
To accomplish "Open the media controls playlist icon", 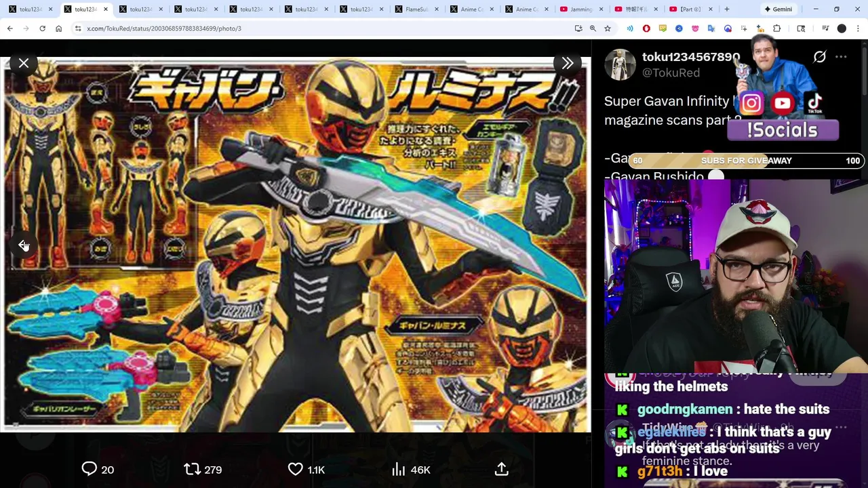I will (825, 28).
